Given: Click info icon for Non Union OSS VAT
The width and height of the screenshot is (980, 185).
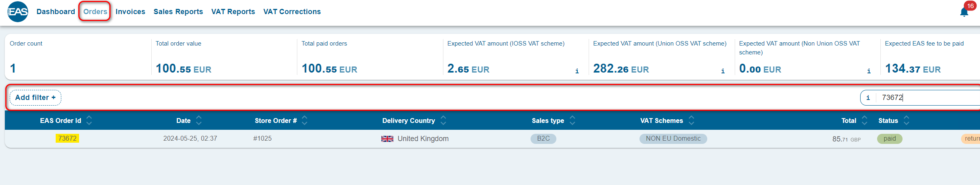Looking at the screenshot, I should [x=869, y=71].
